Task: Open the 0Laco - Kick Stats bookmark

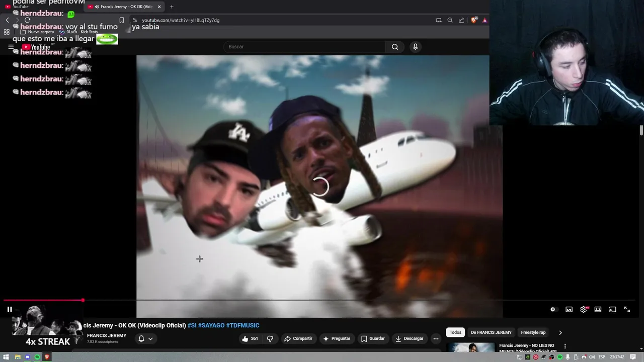Action: click(78, 32)
